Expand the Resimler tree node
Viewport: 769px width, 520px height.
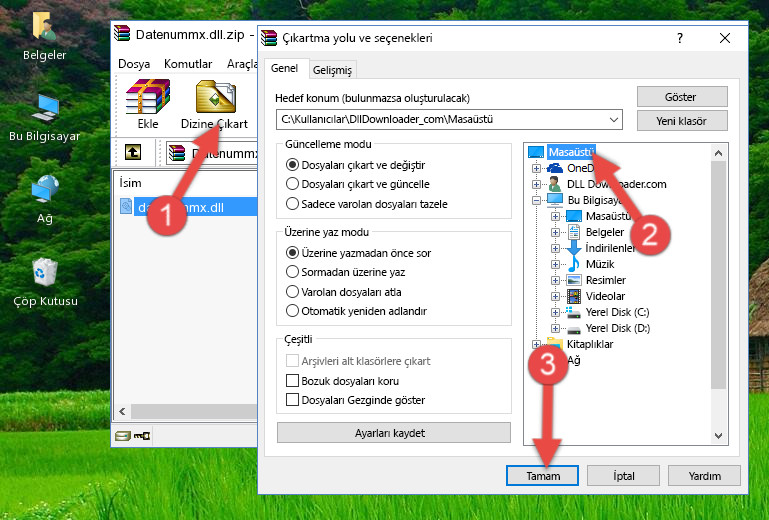coord(555,280)
